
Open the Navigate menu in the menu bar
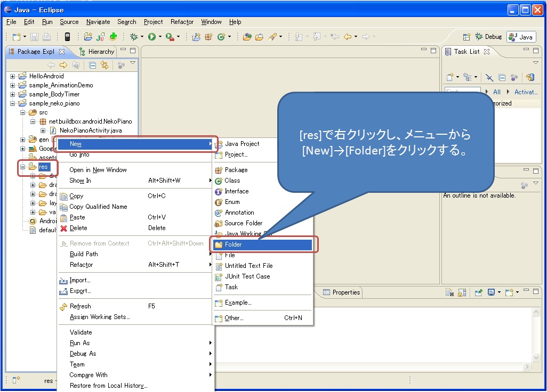pos(98,22)
